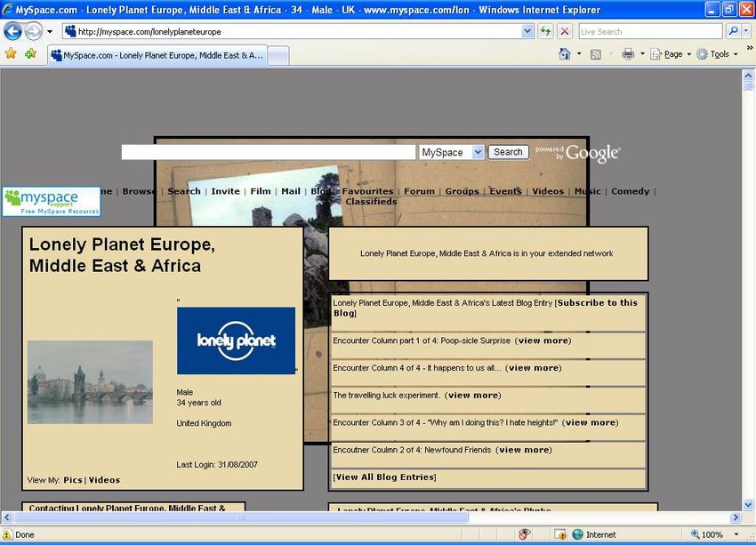Open the Search link in the navigation bar
The image size is (756, 545).
click(x=184, y=191)
